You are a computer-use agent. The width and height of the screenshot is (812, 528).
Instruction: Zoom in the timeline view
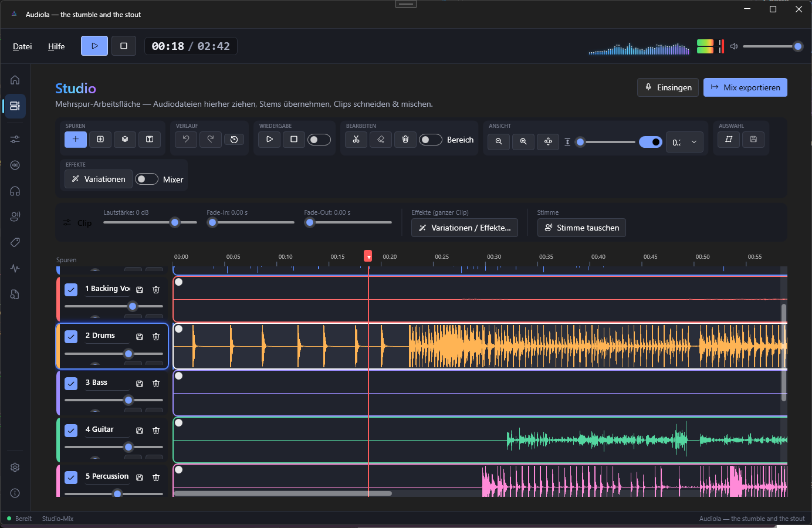pyautogui.click(x=523, y=141)
